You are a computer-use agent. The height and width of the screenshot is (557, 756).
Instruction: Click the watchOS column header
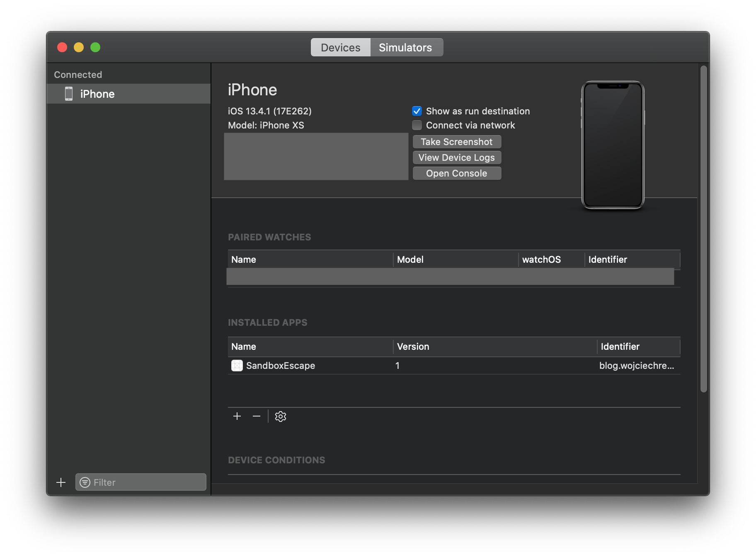click(x=551, y=259)
